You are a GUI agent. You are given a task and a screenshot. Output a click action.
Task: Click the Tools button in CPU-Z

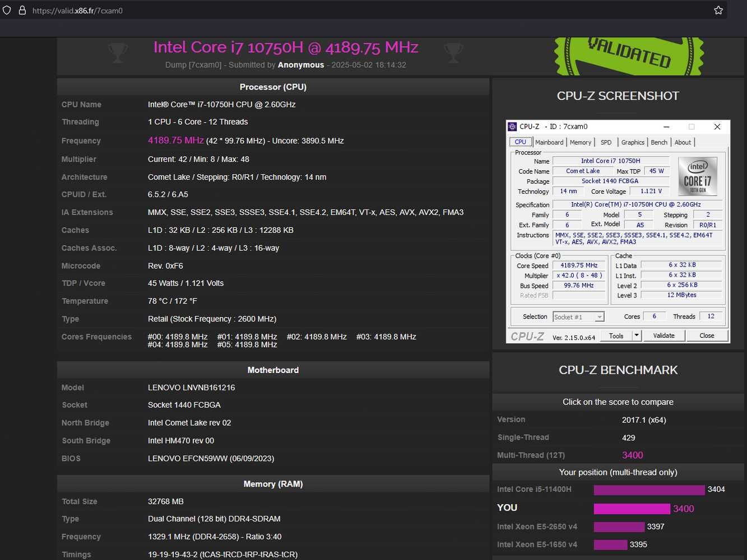616,336
